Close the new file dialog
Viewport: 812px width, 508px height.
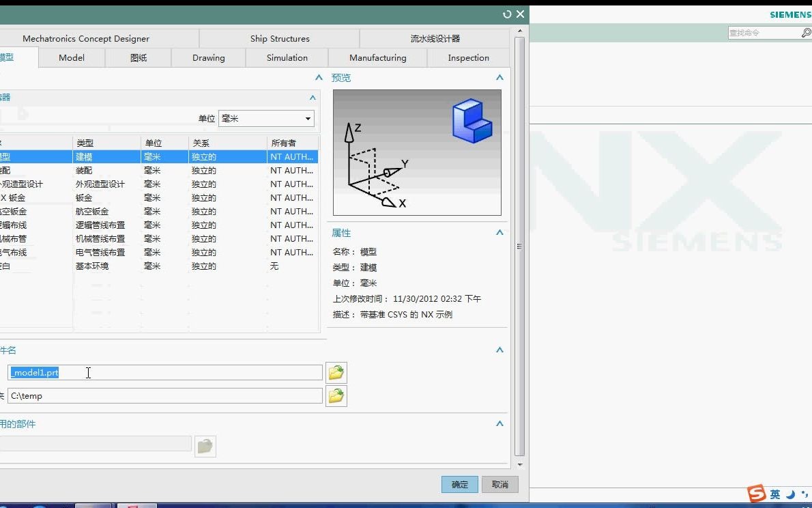[521, 14]
